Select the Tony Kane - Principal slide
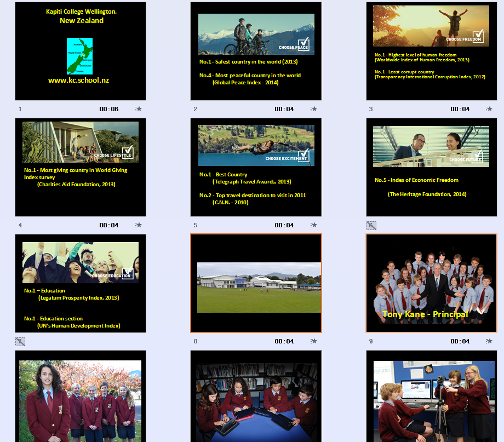This screenshot has width=504, height=442. pos(431,283)
